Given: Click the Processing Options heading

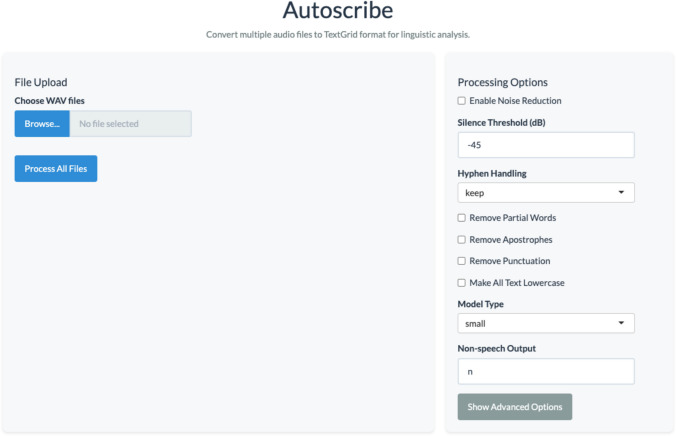Looking at the screenshot, I should click(502, 82).
